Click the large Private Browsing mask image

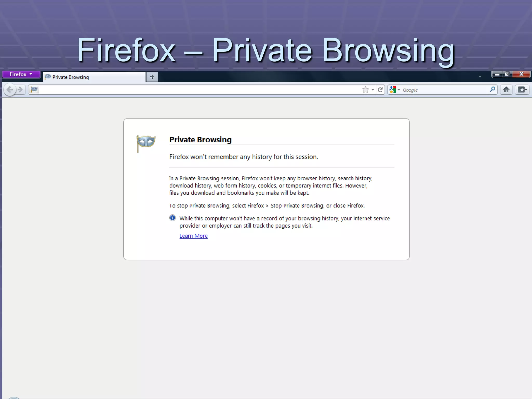(146, 143)
